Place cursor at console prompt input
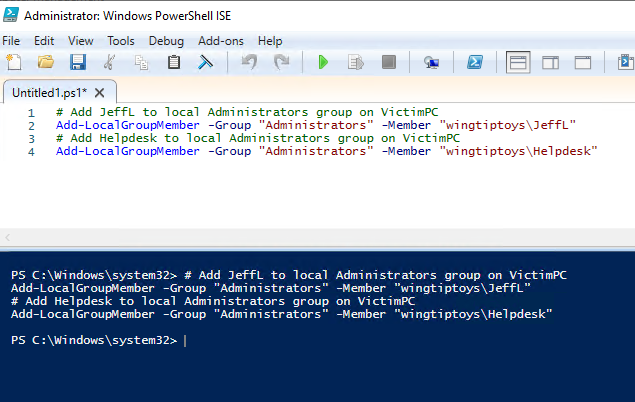This screenshot has height=402, width=635. 185,340
